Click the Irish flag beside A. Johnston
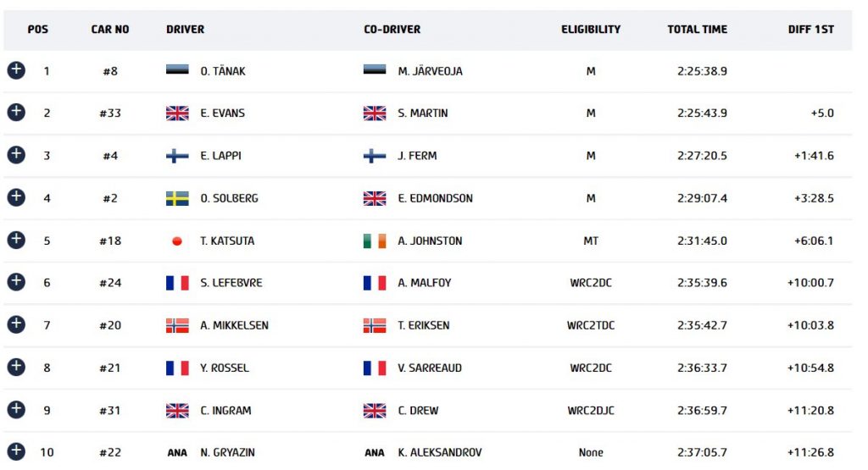This screenshot has width=868, height=470. pyautogui.click(x=375, y=241)
